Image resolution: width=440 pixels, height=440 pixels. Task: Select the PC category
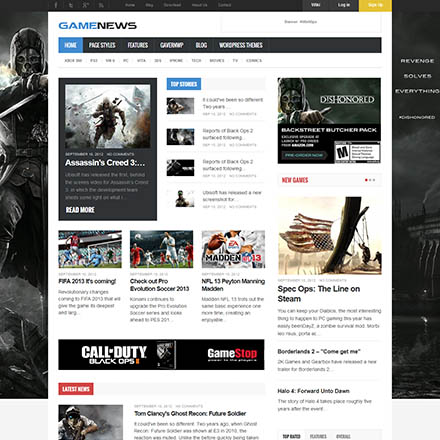pyautogui.click(x=126, y=61)
